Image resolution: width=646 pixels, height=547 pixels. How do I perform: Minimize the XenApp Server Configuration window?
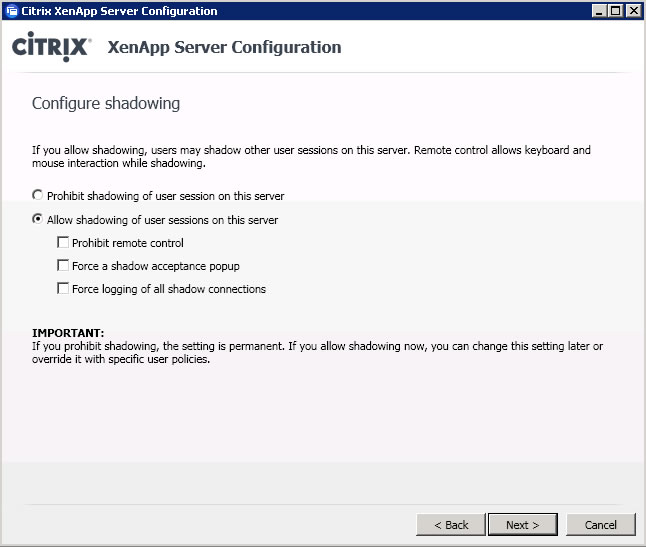(599, 11)
